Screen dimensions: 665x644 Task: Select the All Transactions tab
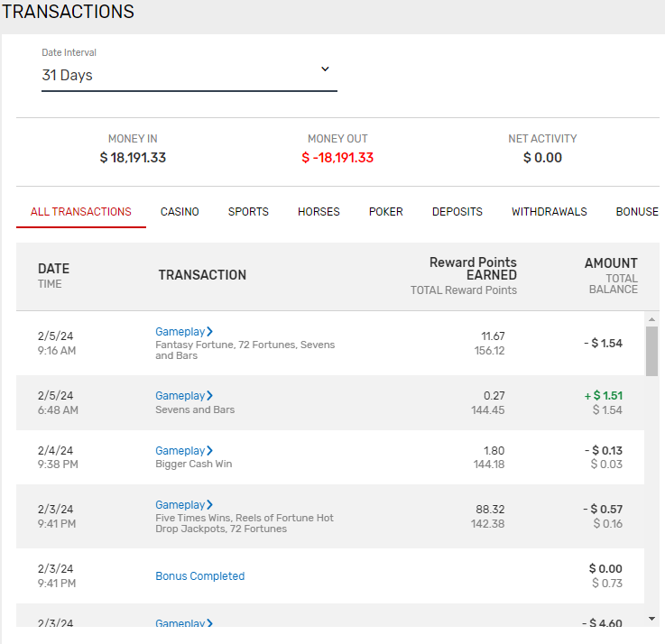81,212
